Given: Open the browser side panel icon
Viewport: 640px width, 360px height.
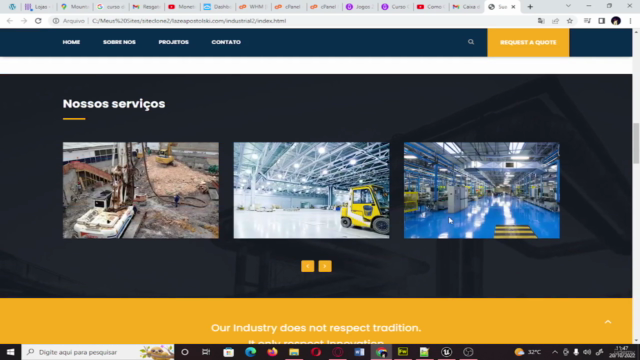Looking at the screenshot, I should click(602, 21).
